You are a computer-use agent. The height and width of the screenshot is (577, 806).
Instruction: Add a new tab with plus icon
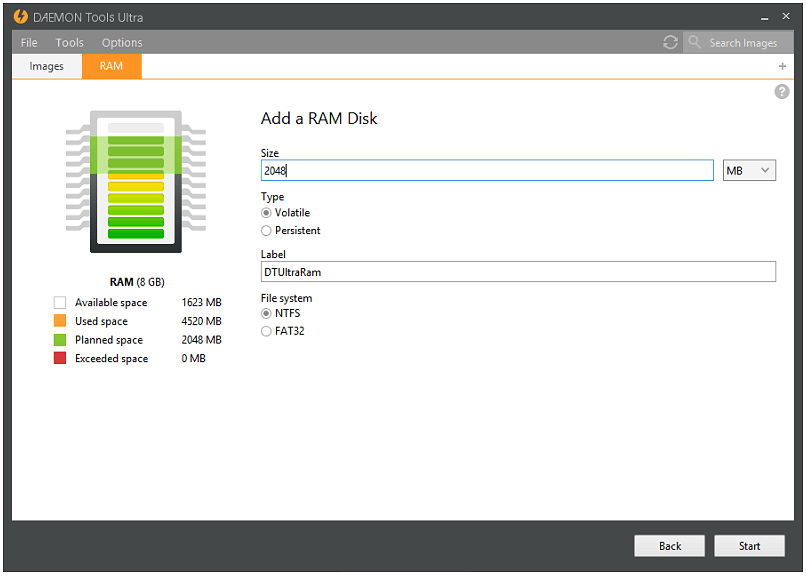782,66
